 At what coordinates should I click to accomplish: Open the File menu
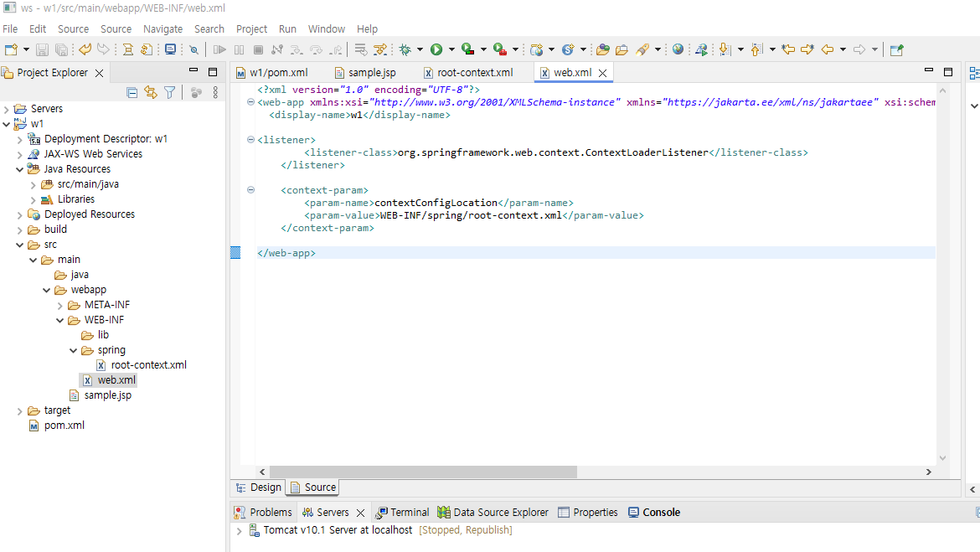pyautogui.click(x=10, y=28)
